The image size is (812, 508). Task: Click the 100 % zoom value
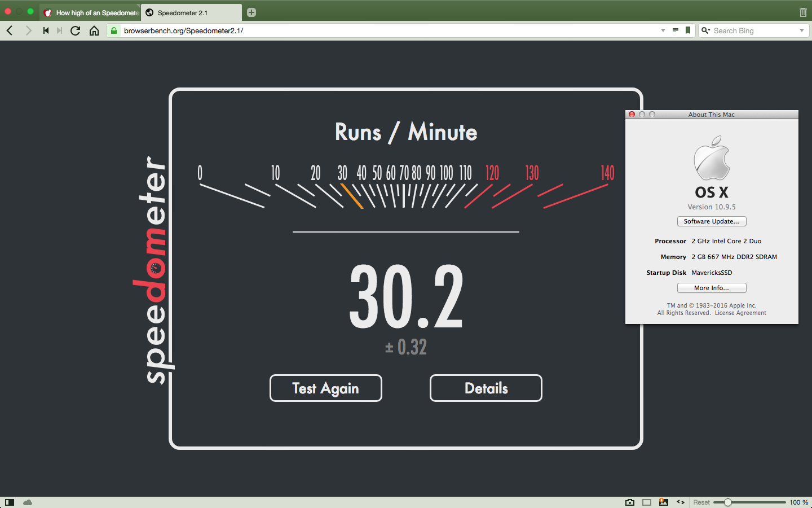[798, 502]
